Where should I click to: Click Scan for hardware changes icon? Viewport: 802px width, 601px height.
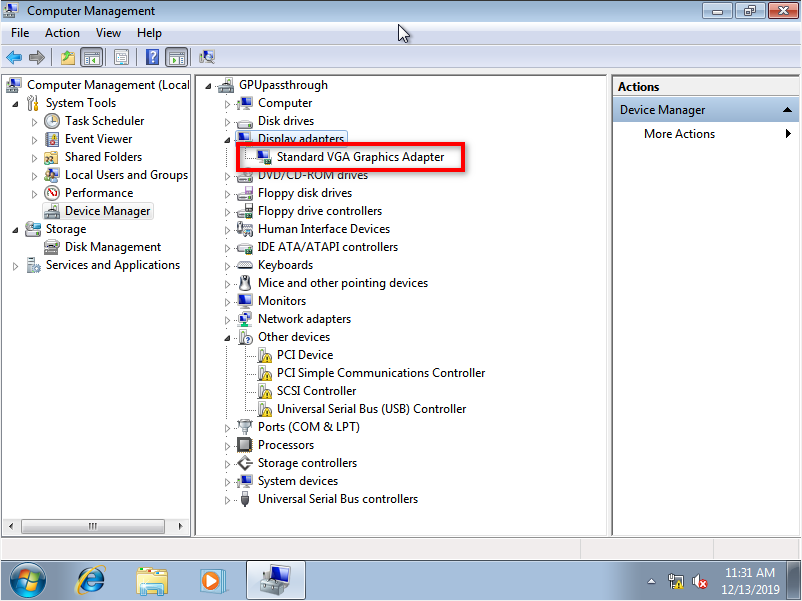tap(207, 58)
